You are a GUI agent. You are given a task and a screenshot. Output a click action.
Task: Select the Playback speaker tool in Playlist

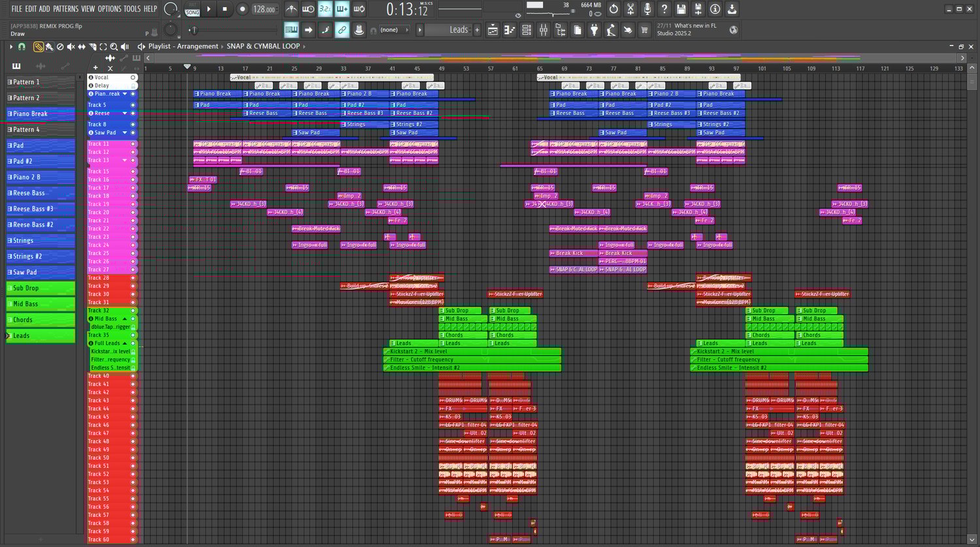pos(125,46)
